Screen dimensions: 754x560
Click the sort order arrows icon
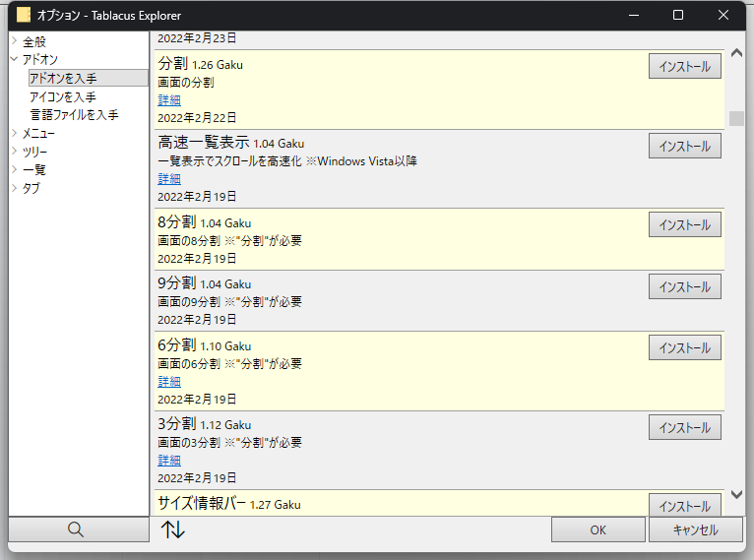(x=173, y=529)
